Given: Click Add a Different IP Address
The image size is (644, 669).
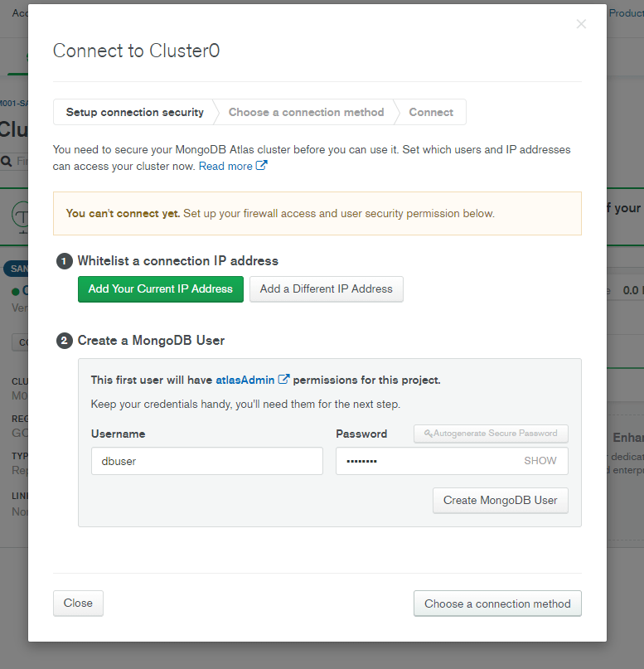Looking at the screenshot, I should [x=327, y=289].
